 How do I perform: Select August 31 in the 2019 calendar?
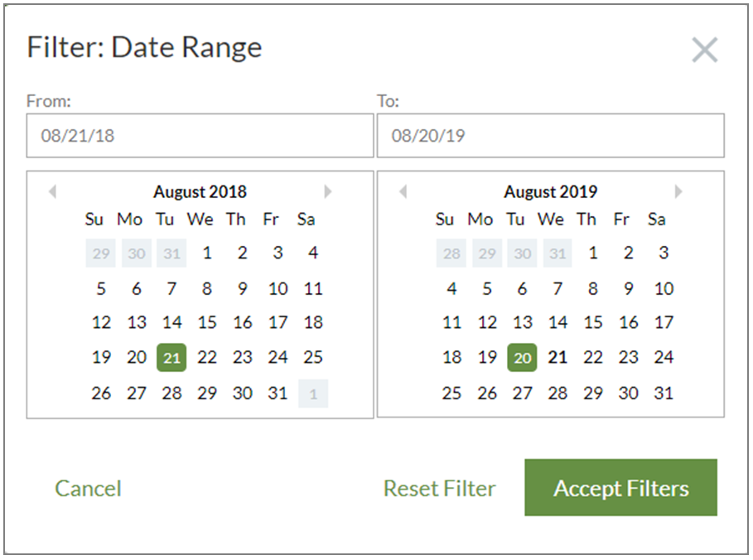(x=664, y=393)
